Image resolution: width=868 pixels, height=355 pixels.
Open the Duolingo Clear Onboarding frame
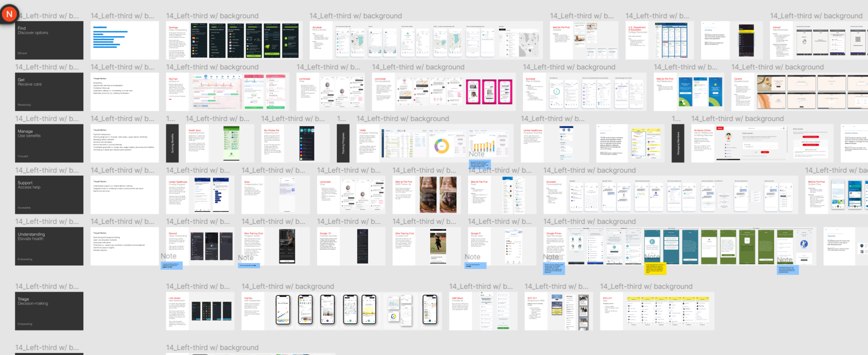click(x=234, y=41)
